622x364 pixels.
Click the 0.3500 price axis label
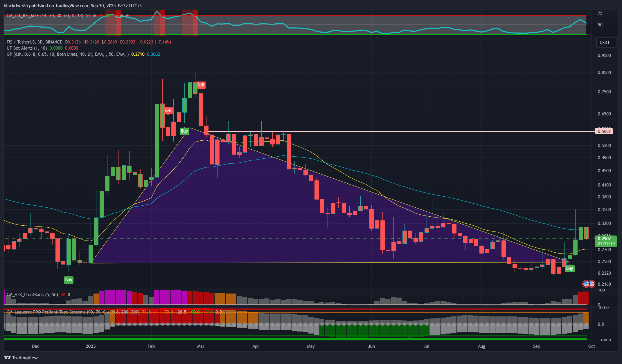(604, 210)
